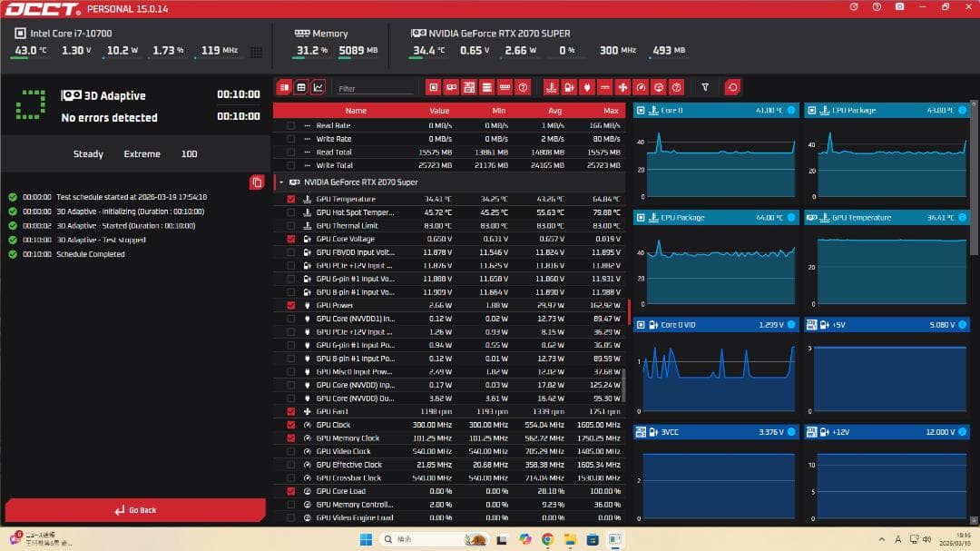Click the blue circle on Core 0 graph
Viewport: 980px width, 551px height.
pyautogui.click(x=791, y=110)
